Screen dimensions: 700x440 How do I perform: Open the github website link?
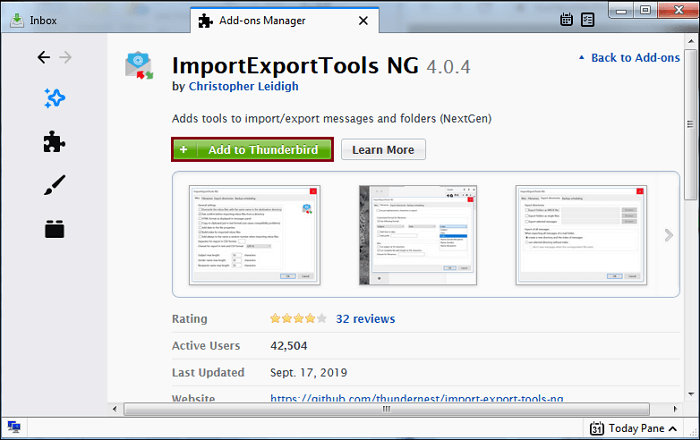click(417, 398)
